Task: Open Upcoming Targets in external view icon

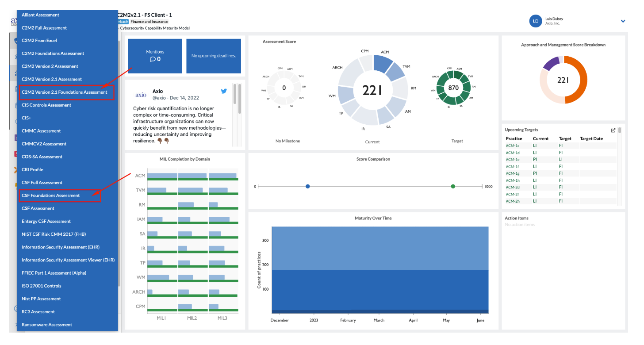Action: (x=613, y=130)
